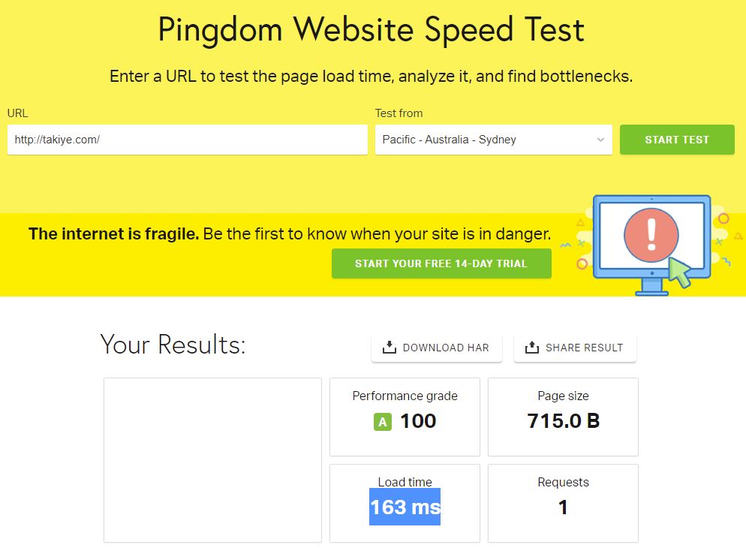The image size is (746, 560).
Task: Click the Requests count value 1
Action: click(x=563, y=507)
